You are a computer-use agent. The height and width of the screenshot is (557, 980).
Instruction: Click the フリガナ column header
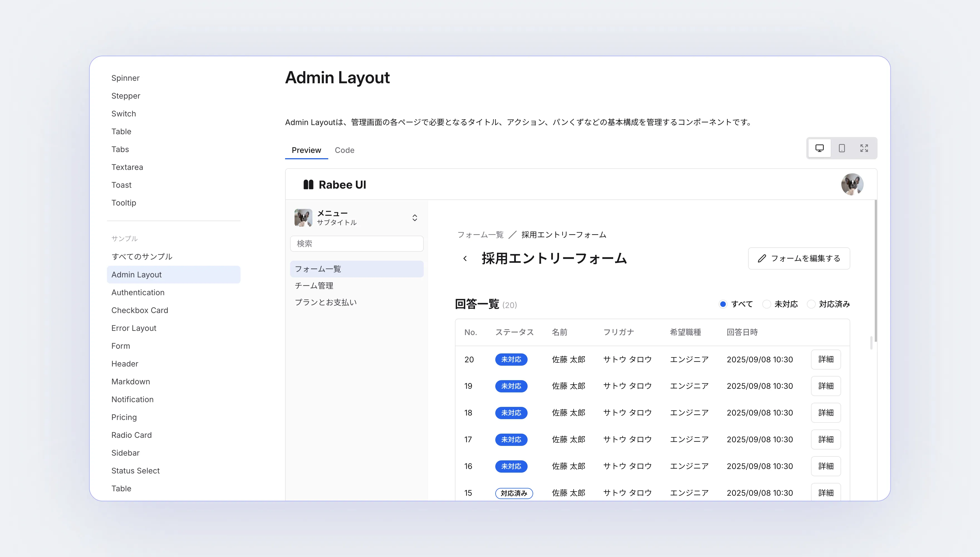click(x=619, y=333)
